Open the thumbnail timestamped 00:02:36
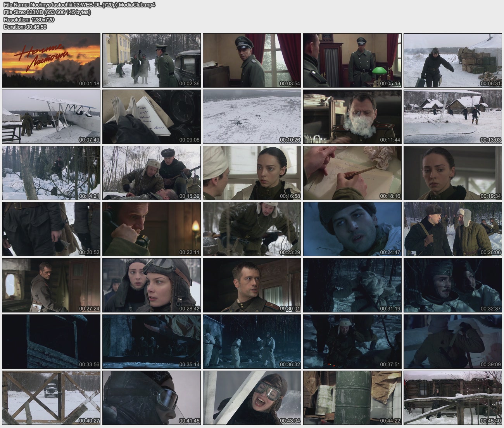 click(152, 60)
